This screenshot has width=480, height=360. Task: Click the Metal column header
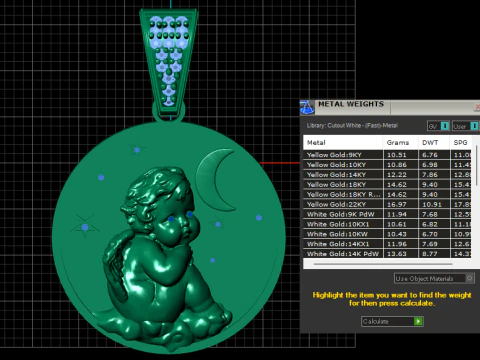(x=343, y=143)
